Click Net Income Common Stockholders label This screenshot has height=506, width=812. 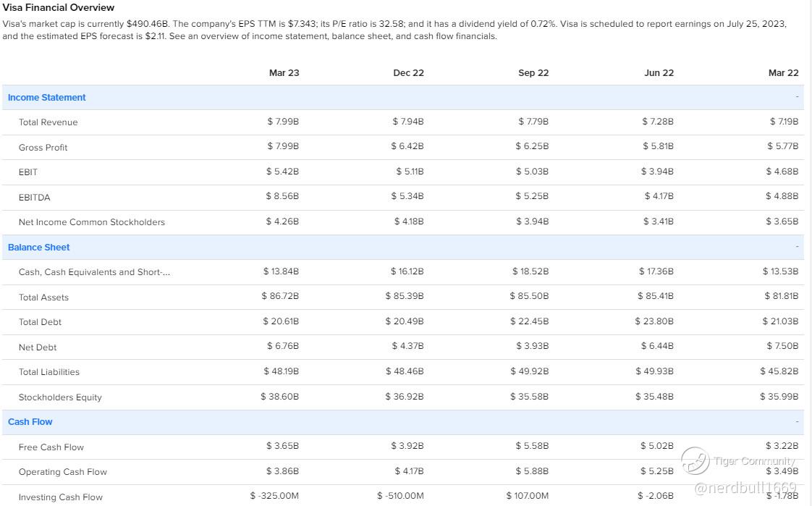(92, 222)
